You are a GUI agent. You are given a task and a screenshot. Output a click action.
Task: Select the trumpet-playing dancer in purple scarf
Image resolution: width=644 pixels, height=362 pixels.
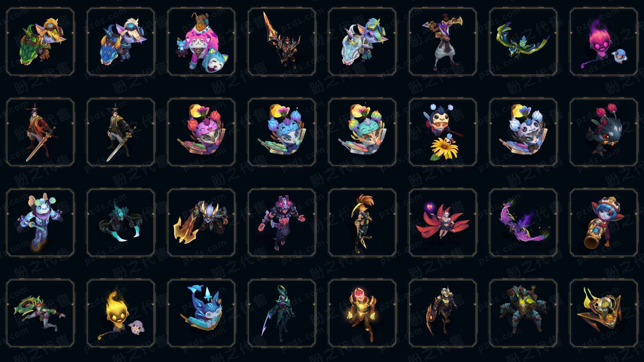point(443,42)
